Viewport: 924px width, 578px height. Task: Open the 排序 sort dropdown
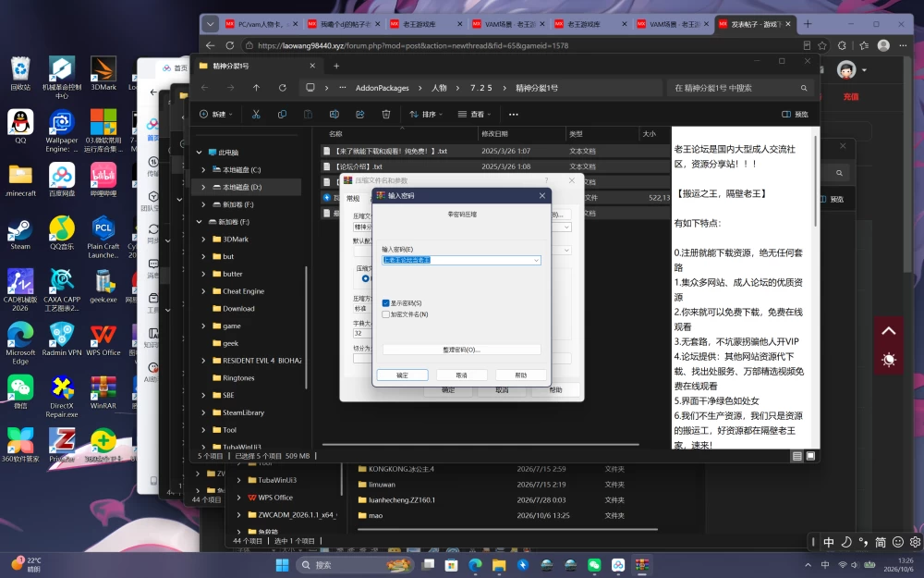tap(425, 115)
